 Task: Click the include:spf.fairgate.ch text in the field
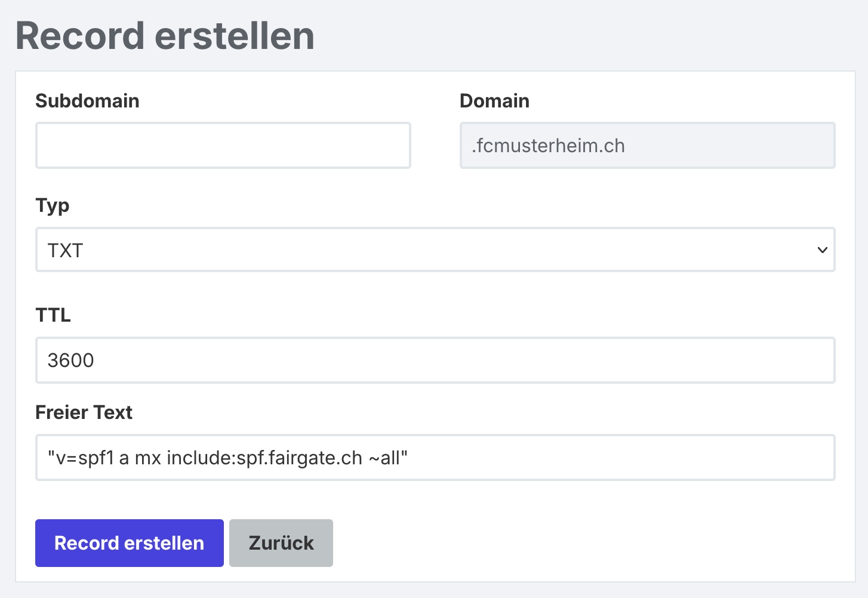pyautogui.click(x=264, y=458)
